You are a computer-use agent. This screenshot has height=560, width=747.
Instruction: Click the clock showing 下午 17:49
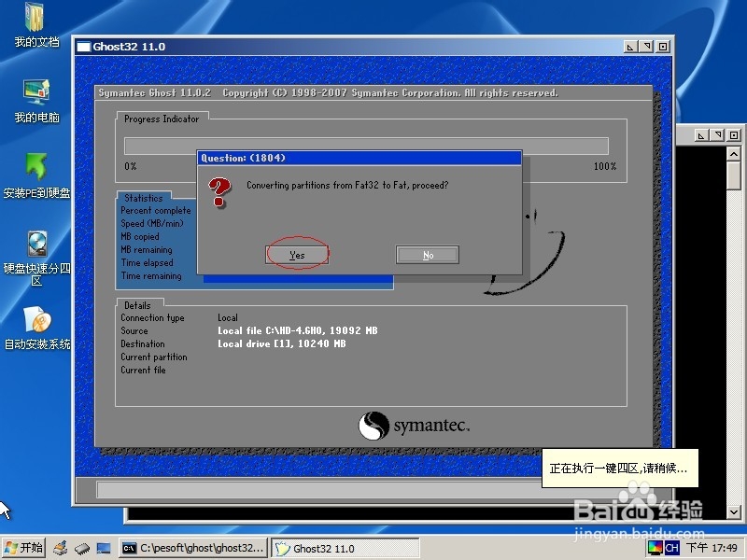(x=712, y=548)
